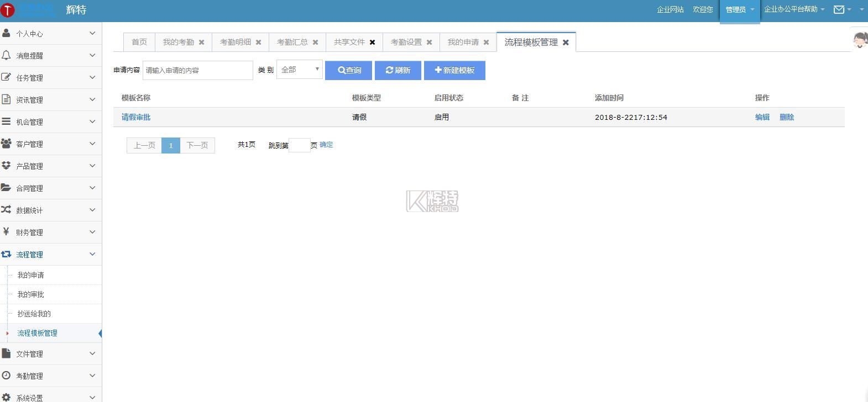Image resolution: width=868 pixels, height=402 pixels.
Task: Expand the 个人中心 sidebar section
Action: tap(51, 34)
